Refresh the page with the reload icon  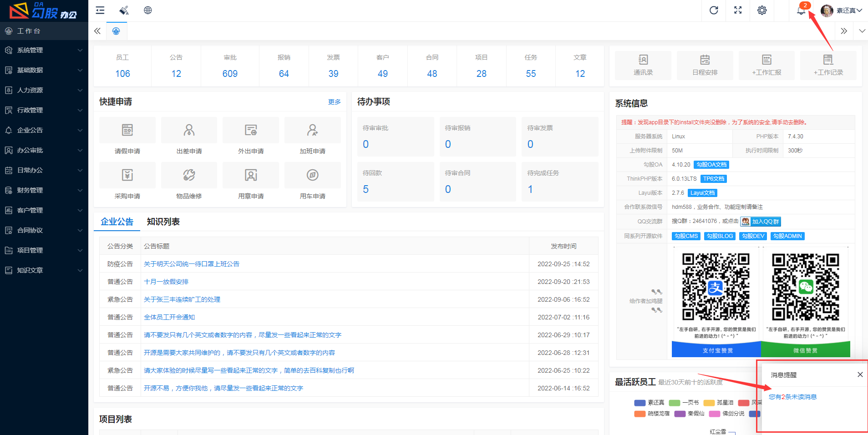tap(714, 10)
